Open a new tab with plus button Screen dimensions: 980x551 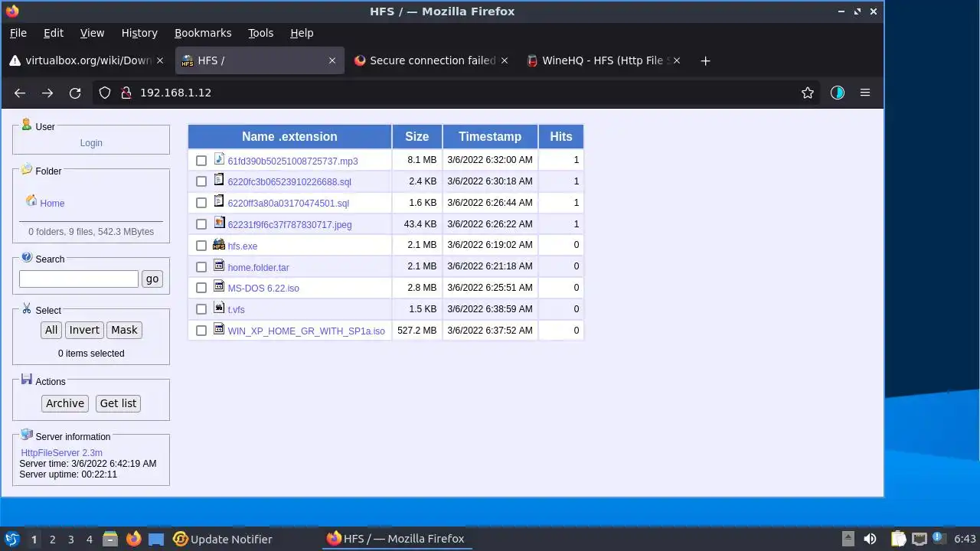click(705, 60)
